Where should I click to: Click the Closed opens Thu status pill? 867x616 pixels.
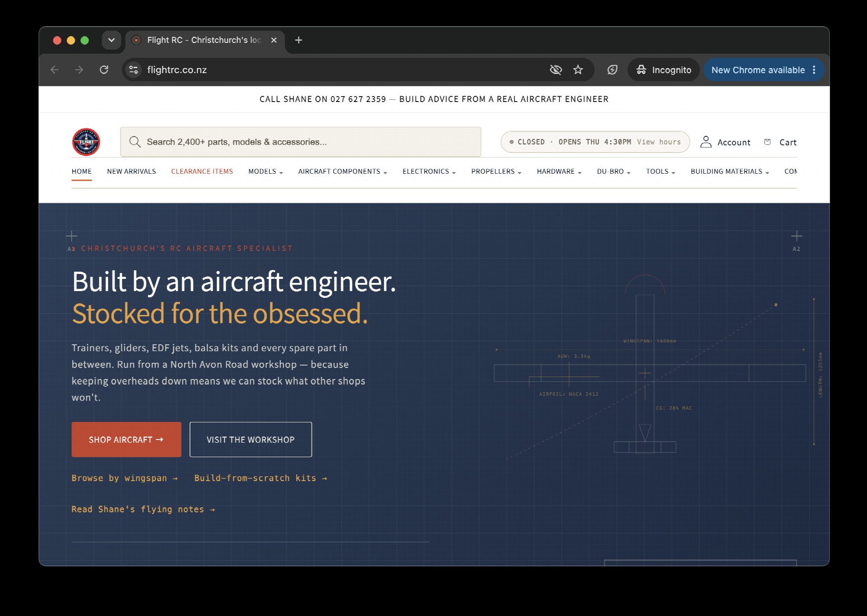595,142
